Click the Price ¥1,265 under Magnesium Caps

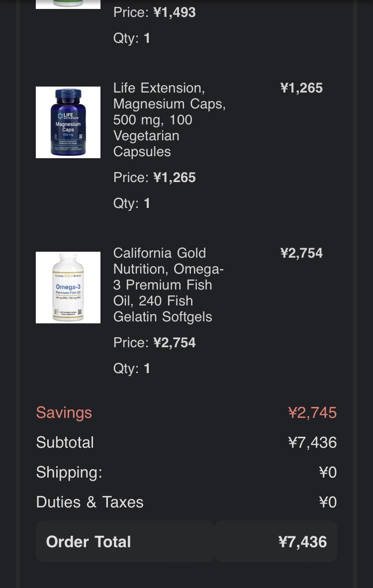154,178
